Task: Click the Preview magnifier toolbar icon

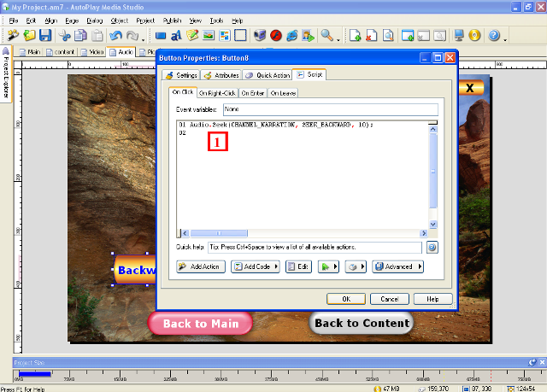Action: pyautogui.click(x=326, y=36)
